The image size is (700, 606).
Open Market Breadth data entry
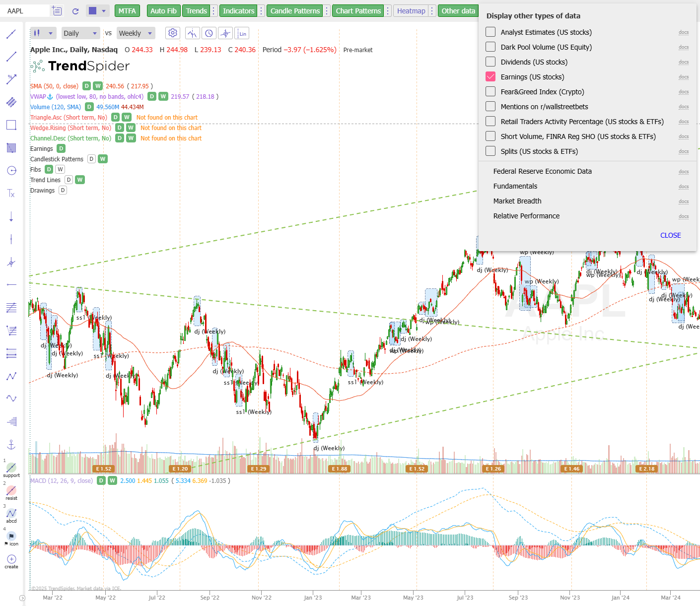pyautogui.click(x=517, y=201)
